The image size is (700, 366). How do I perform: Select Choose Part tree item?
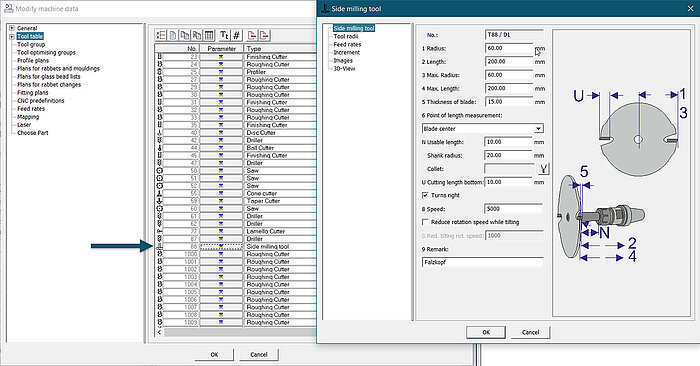[33, 133]
